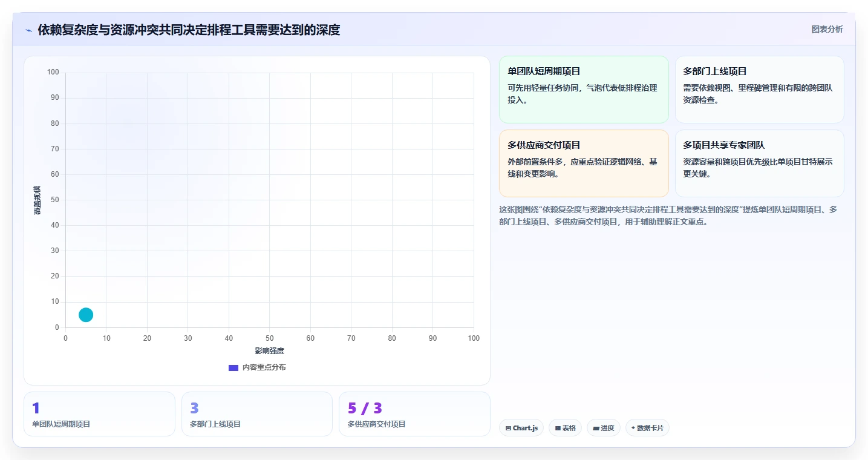Viewport: 868px width, 460px height.
Task: Select the 表格 tag chip
Action: 565,428
